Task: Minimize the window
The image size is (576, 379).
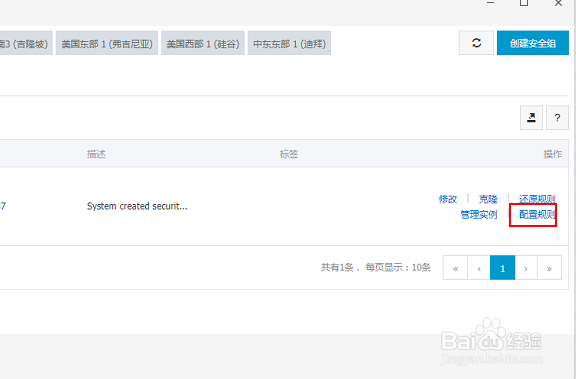Action: [490, 3]
